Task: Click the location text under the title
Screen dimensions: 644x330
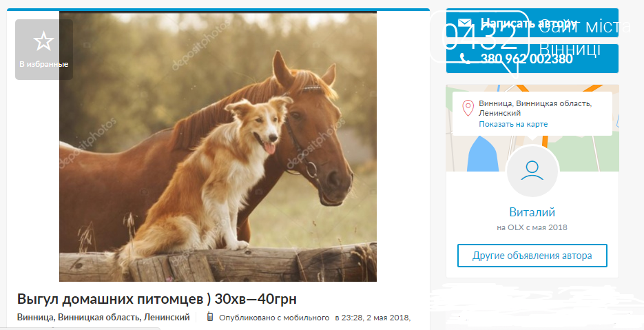Action: (x=103, y=318)
